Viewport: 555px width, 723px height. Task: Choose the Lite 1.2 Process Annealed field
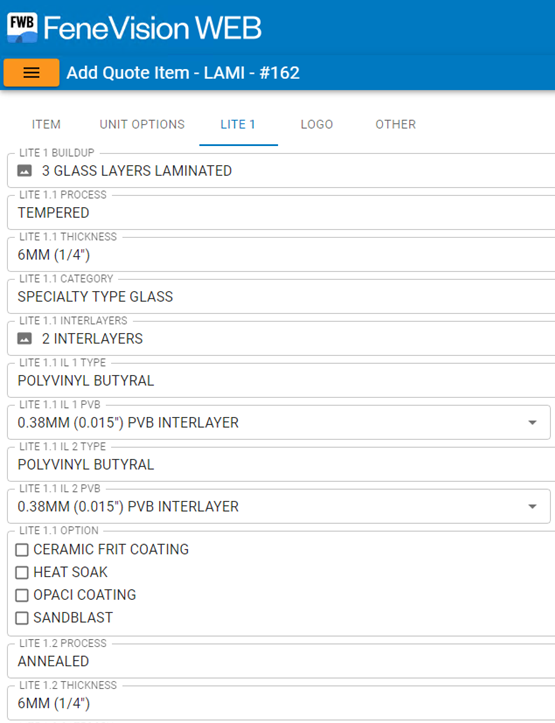pos(281,661)
